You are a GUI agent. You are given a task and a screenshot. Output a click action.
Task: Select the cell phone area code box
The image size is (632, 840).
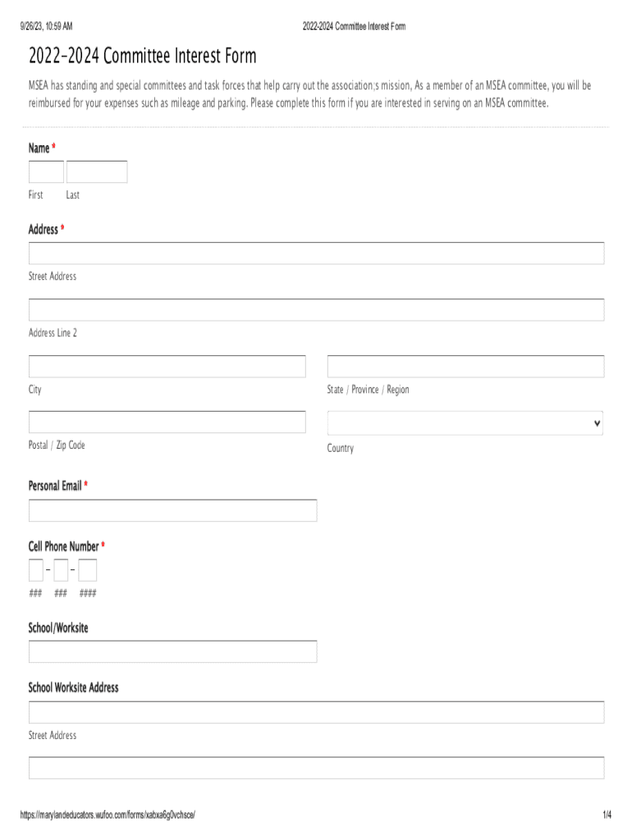[x=36, y=570]
